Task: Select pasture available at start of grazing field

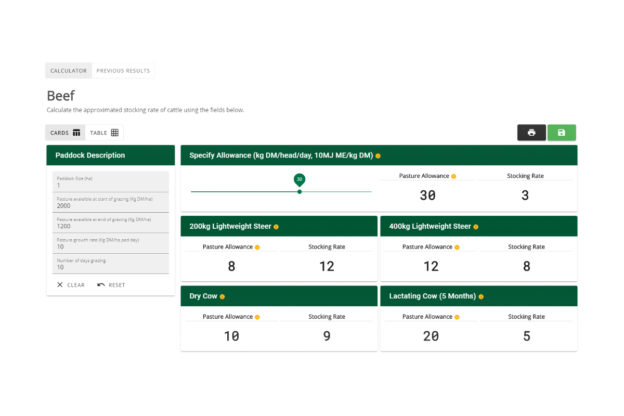Action: point(110,203)
